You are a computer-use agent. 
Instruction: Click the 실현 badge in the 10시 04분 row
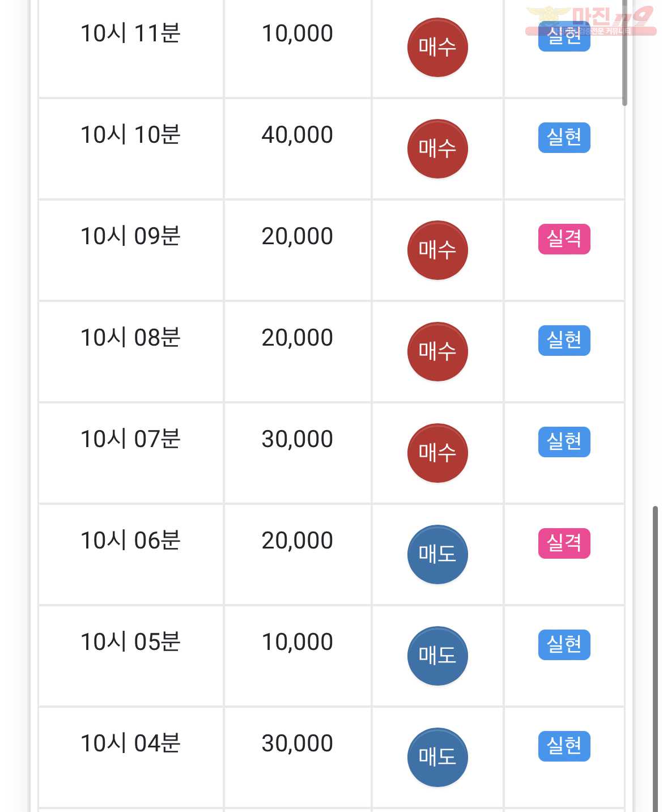pyautogui.click(x=564, y=746)
